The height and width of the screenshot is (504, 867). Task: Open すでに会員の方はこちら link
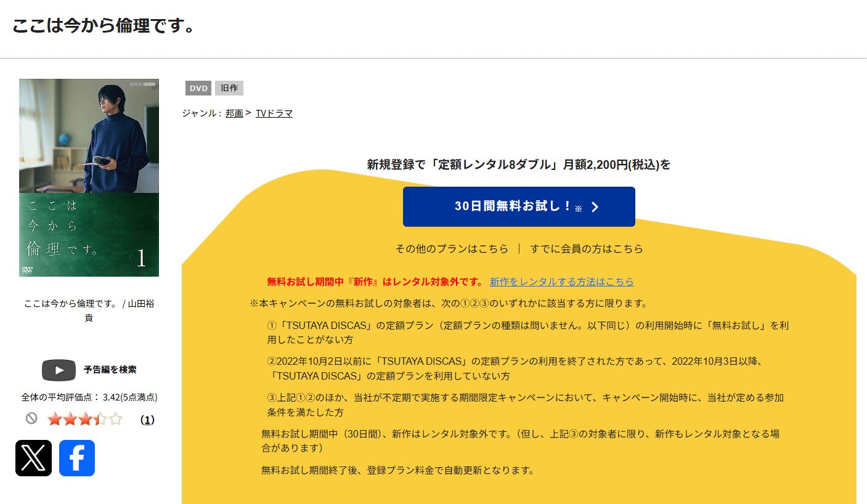[x=587, y=249]
